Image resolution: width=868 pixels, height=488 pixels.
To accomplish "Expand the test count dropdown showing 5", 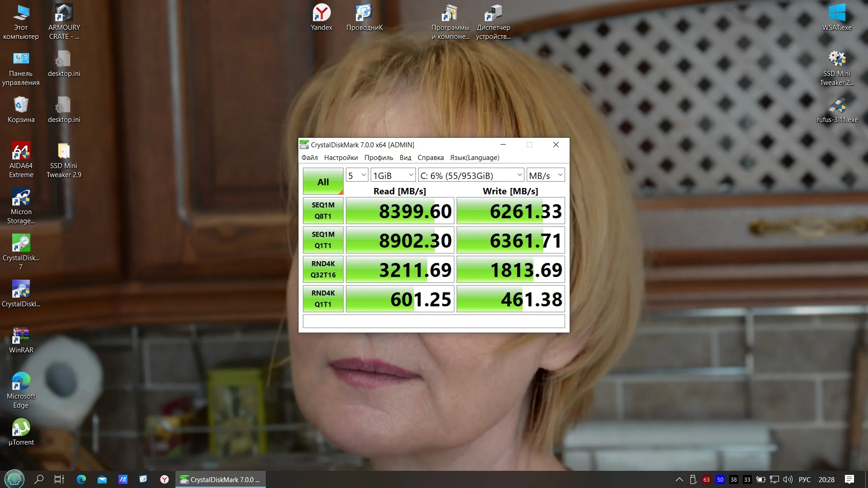I will [357, 175].
